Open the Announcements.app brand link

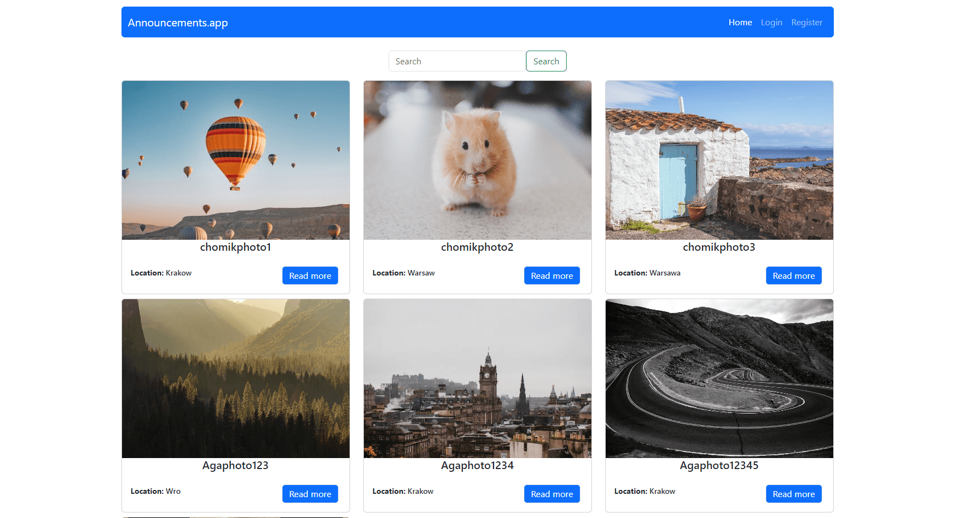tap(178, 23)
